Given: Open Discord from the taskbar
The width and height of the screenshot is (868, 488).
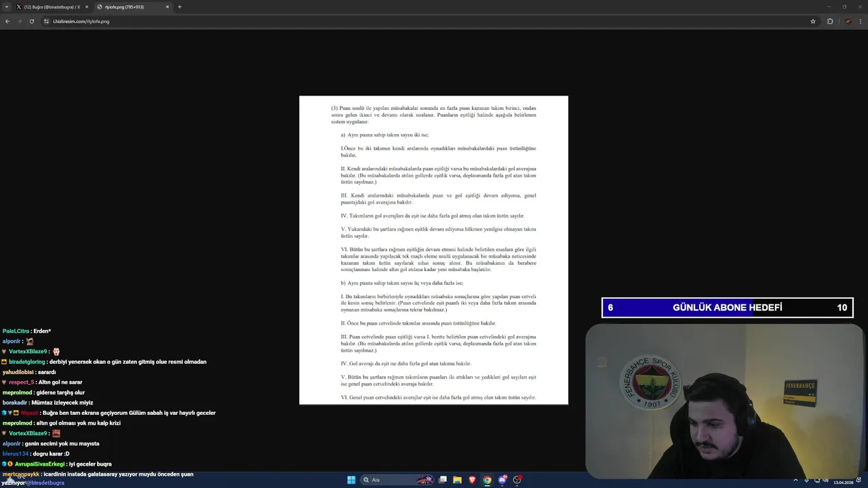Looking at the screenshot, I should 502,480.
